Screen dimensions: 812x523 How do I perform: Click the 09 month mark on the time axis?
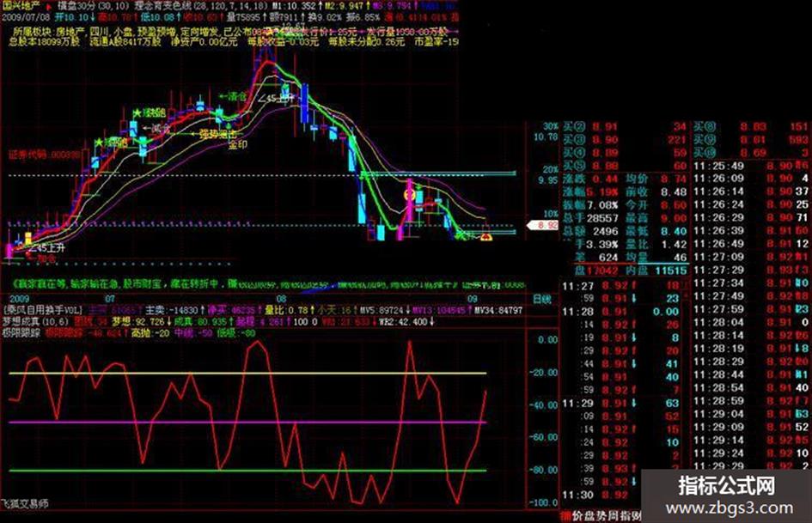pos(473,299)
